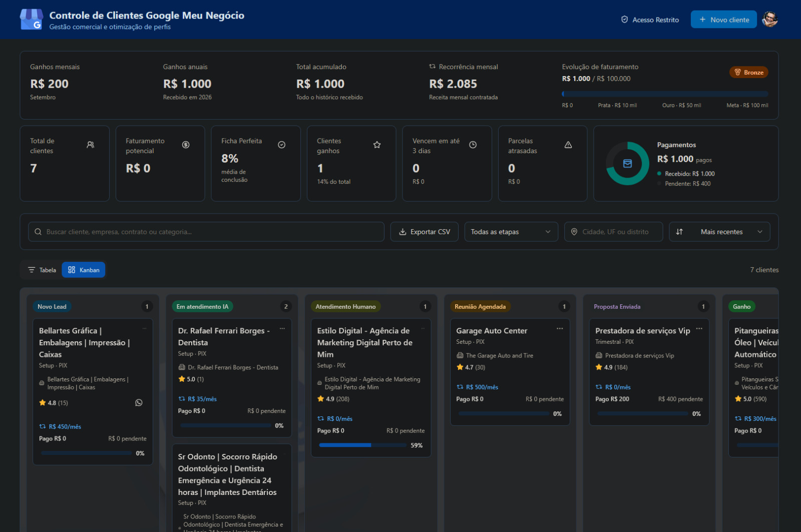Viewport: 801px width, 532px height.
Task: Open the options menu on Dr. Rafael Ferrari card
Action: click(282, 329)
